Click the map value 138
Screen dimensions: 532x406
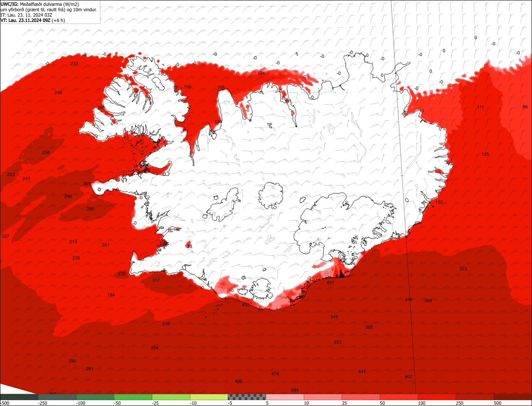(x=188, y=246)
